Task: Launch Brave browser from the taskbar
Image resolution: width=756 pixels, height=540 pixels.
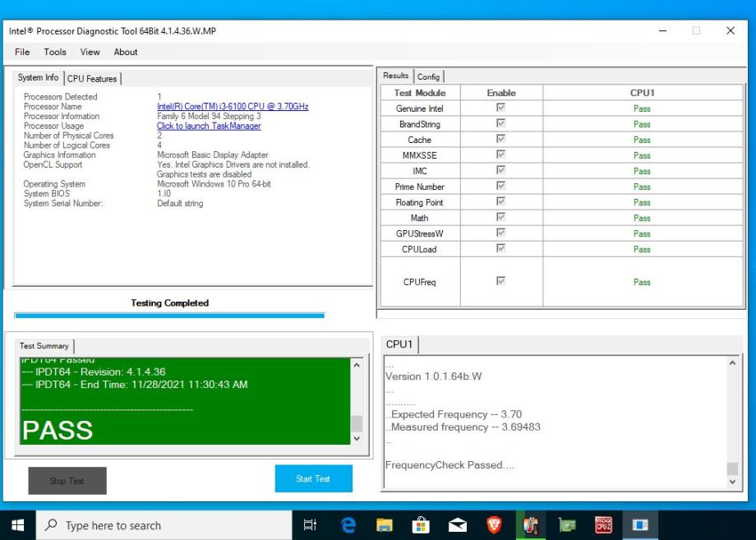Action: click(494, 524)
